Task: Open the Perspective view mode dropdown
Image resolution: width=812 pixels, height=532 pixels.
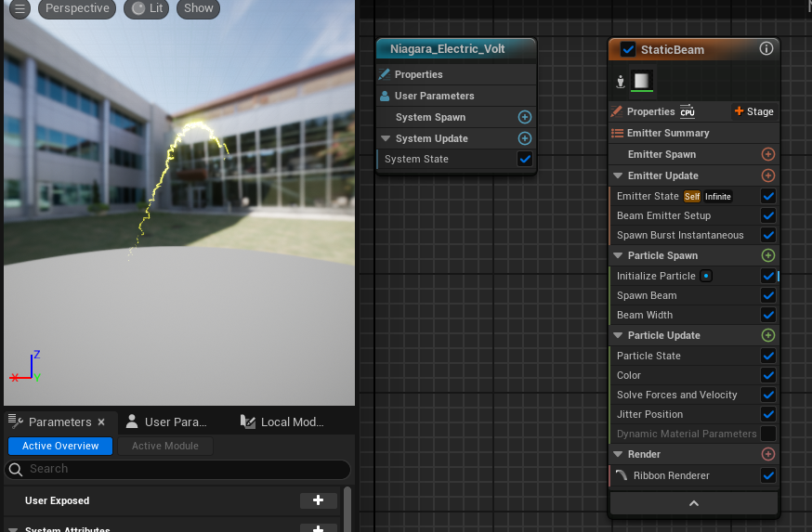Action: pos(77,9)
